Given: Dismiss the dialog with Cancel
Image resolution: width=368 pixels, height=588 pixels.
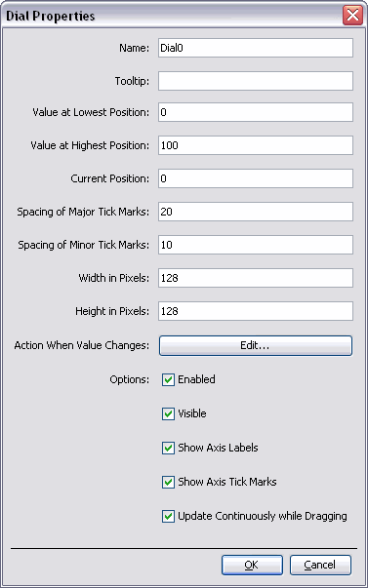Looking at the screenshot, I should point(320,565).
